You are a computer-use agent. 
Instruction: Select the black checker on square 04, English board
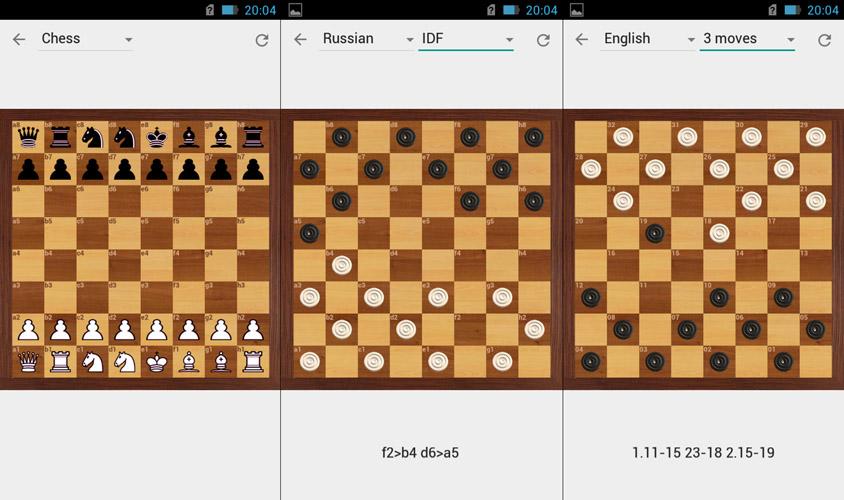click(591, 361)
